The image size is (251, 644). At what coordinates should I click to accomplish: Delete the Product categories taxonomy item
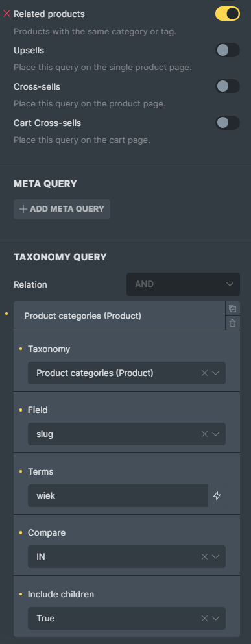click(x=233, y=323)
